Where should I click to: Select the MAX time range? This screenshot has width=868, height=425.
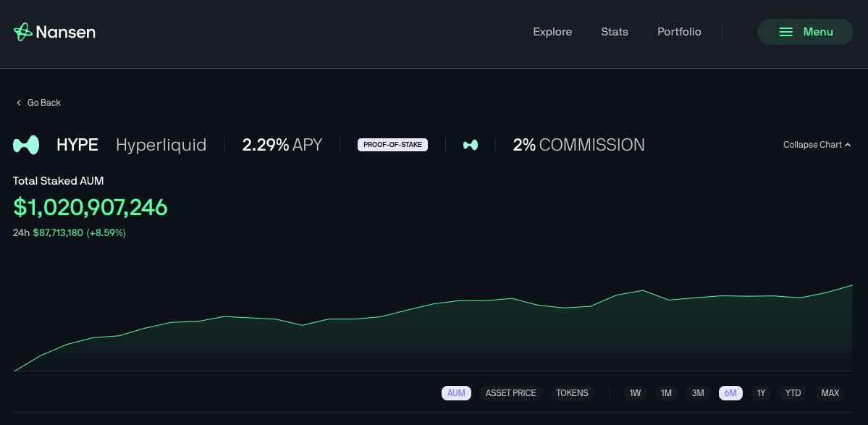[x=830, y=393]
